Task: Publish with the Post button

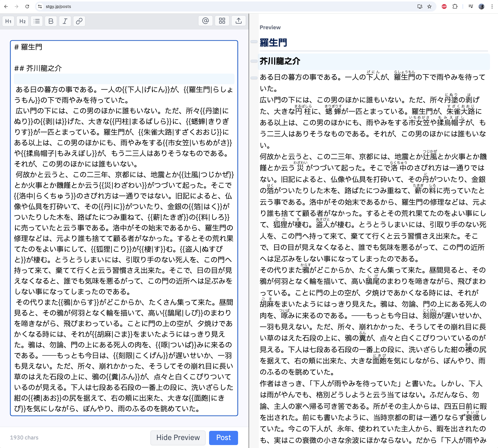Action: pyautogui.click(x=224, y=438)
